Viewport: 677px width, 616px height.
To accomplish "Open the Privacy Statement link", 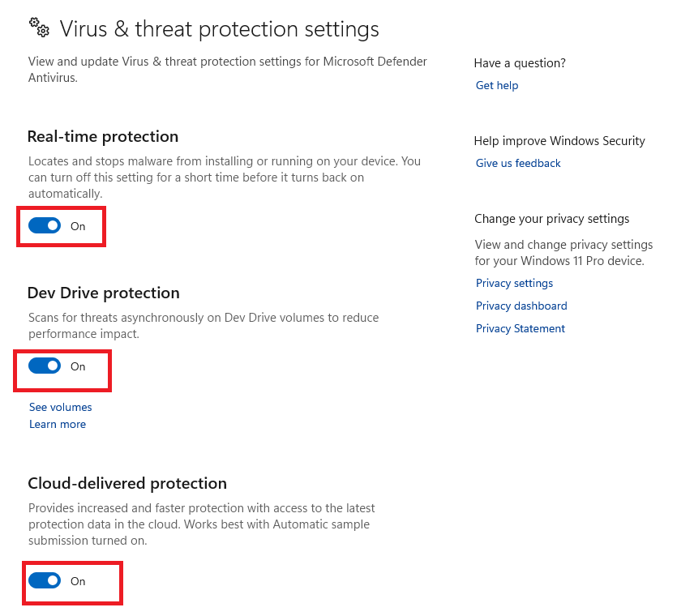I will [x=521, y=328].
